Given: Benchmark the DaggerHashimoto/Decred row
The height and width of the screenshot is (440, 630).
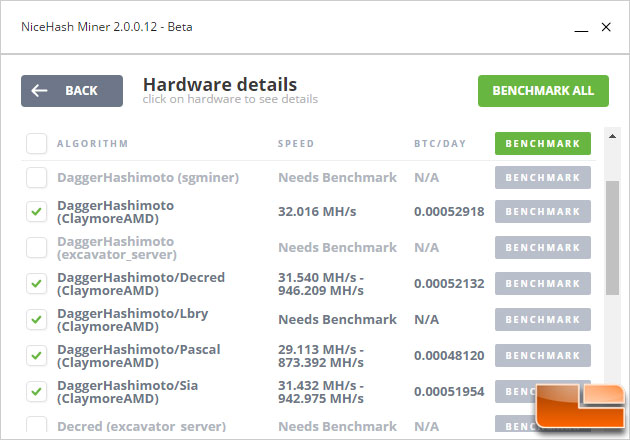Looking at the screenshot, I should point(543,283).
